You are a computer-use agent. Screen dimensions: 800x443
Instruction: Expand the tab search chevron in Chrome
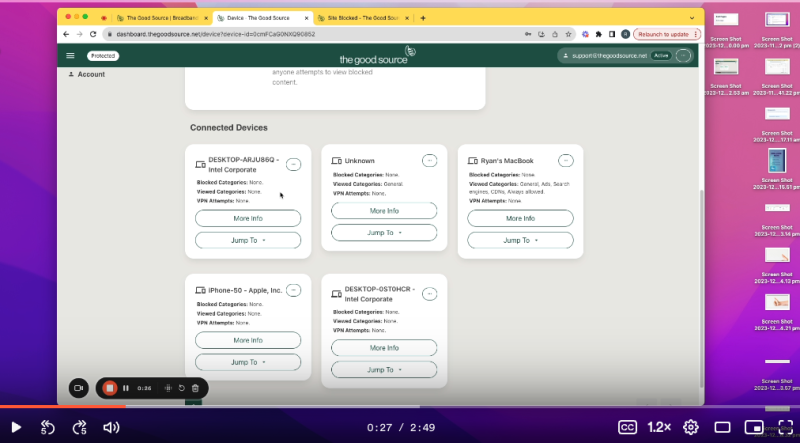click(692, 18)
